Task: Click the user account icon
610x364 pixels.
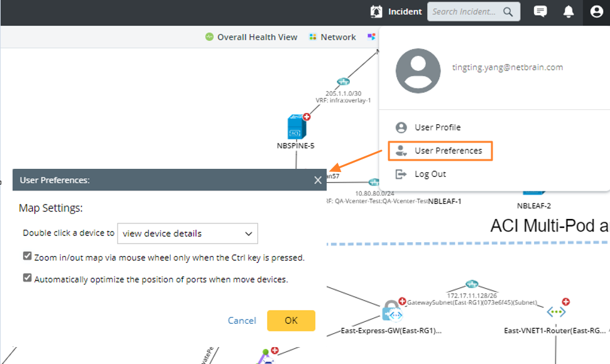Action: coord(596,12)
